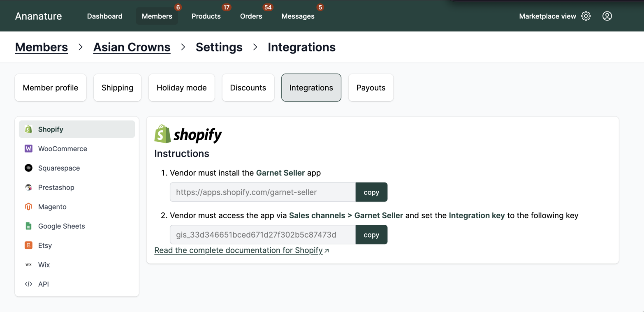644x312 pixels.
Task: Click the Shopify logo in instructions panel
Action: [188, 134]
